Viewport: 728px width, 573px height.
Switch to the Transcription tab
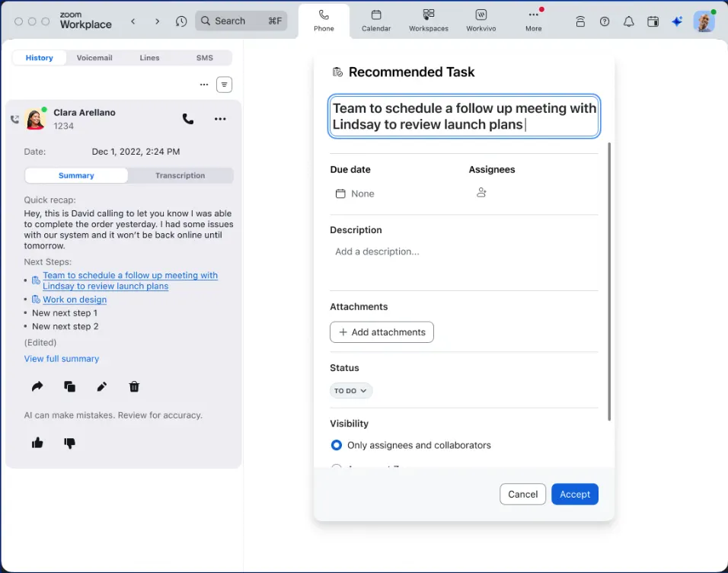tap(180, 175)
